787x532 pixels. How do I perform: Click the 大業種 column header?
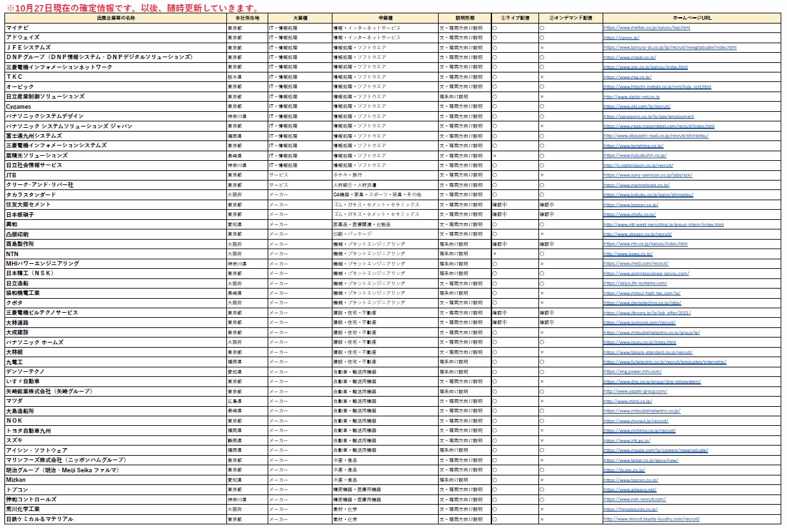[x=299, y=18]
